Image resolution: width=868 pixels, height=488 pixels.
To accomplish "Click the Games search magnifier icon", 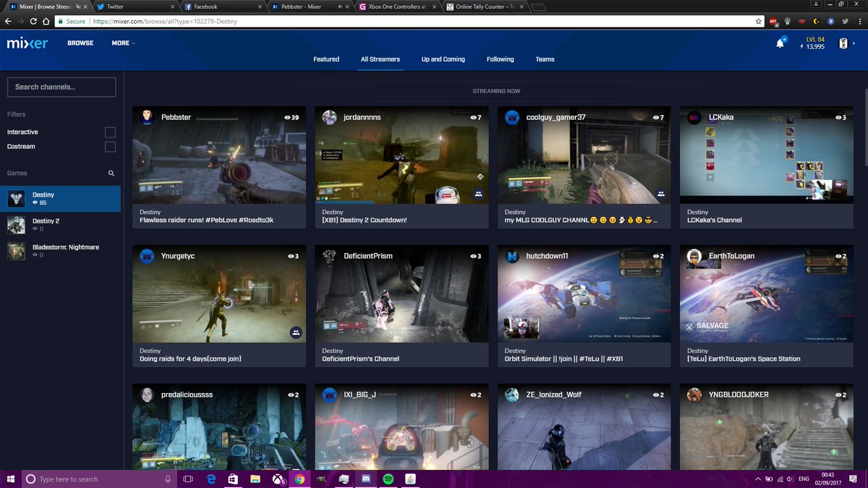I will click(111, 174).
